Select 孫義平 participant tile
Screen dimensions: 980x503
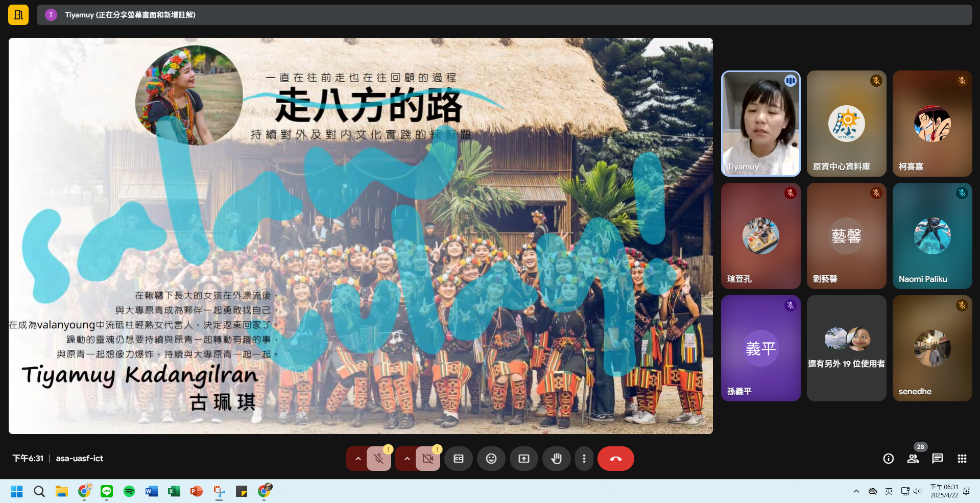(x=761, y=348)
